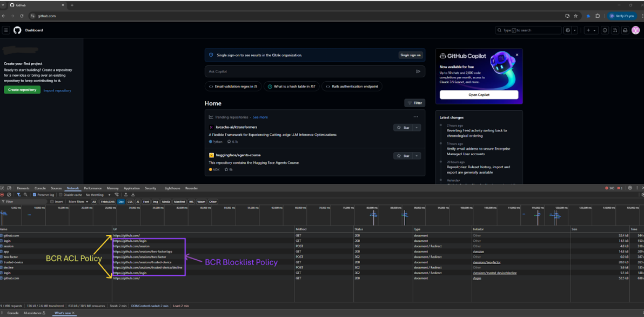Click the Network filter text field
Viewport: 644px width, 317px height.
click(24, 202)
